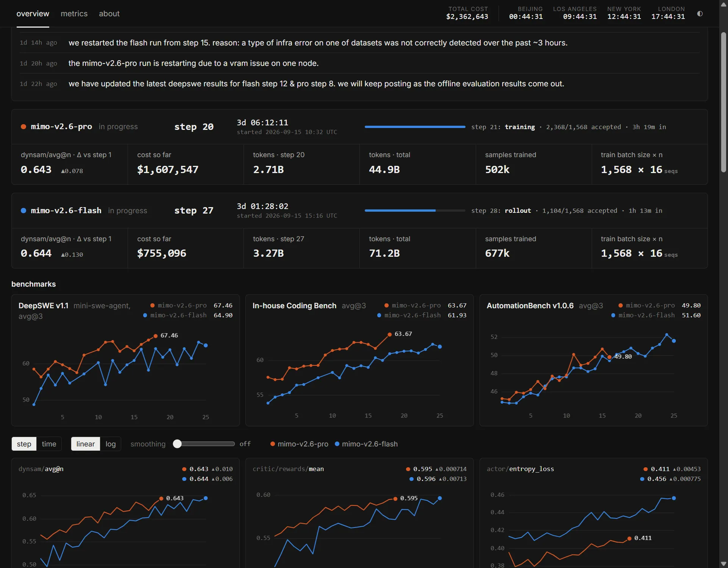Switch charts to linear scale
Image resolution: width=728 pixels, height=568 pixels.
pos(86,444)
